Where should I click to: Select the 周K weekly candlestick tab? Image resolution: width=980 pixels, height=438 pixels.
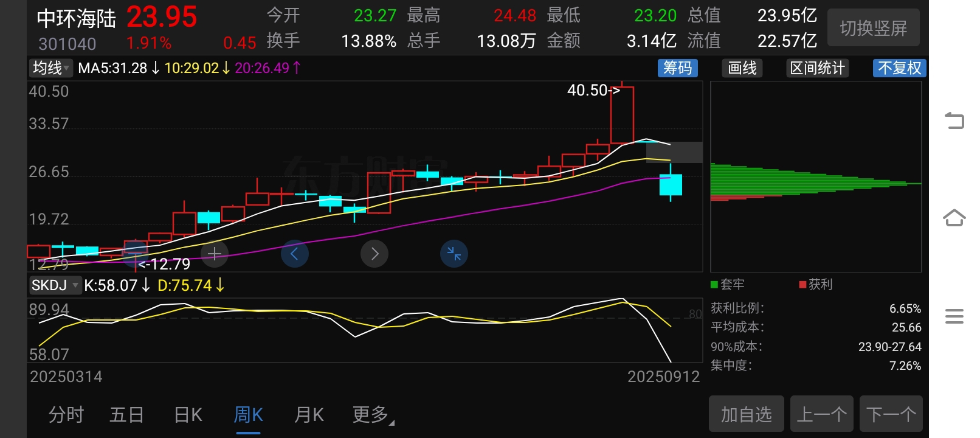click(248, 415)
